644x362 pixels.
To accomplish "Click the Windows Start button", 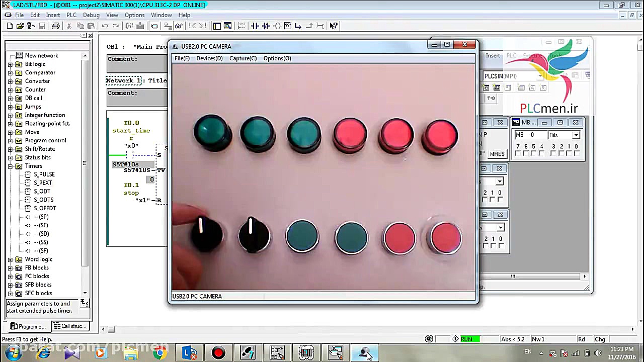I will 13,353.
